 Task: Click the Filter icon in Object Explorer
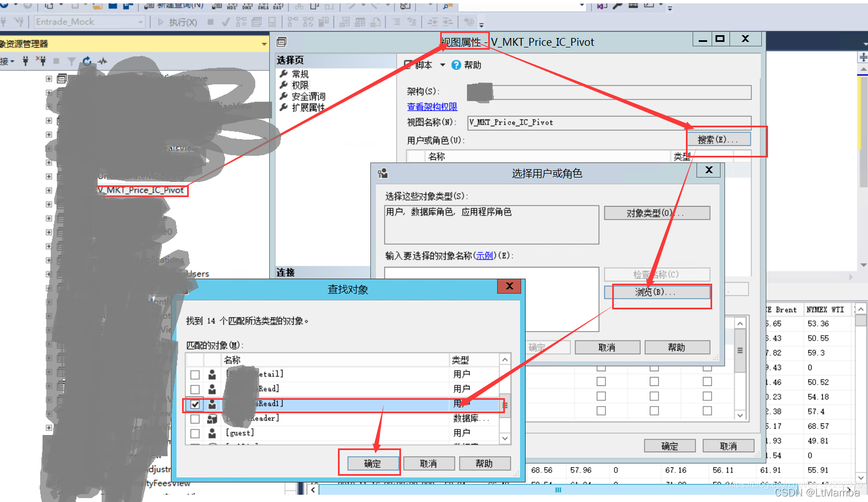[71, 61]
